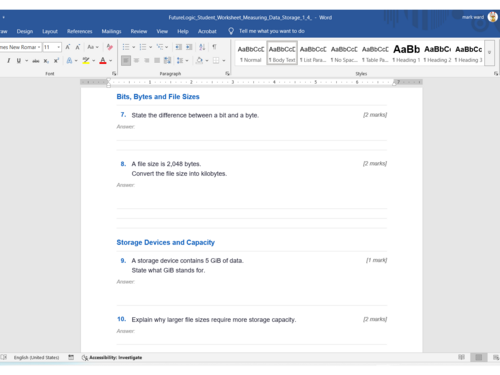Toggle strikethrough formatting

point(36,60)
